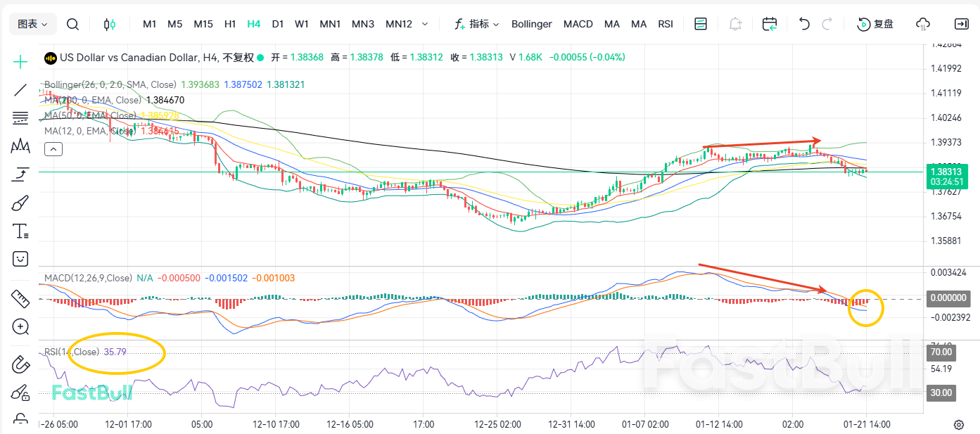Image resolution: width=980 pixels, height=434 pixels.
Task: Open the emoji sticker tool
Action: [20, 259]
